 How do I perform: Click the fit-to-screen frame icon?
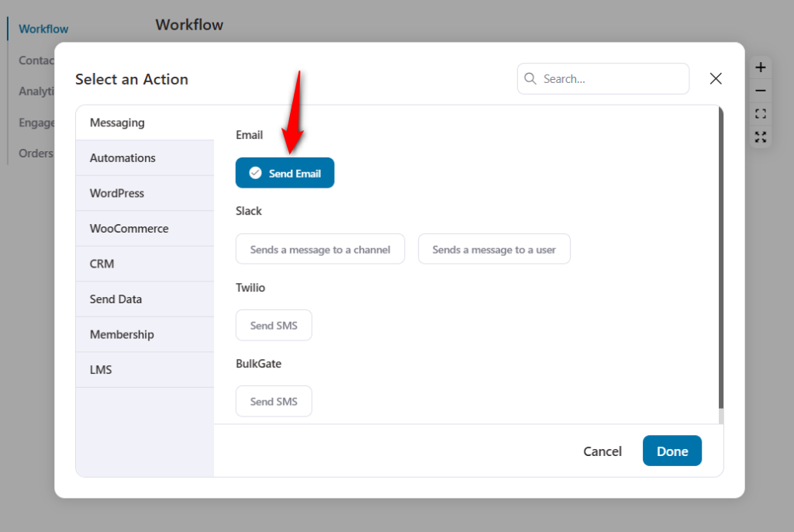click(x=760, y=113)
